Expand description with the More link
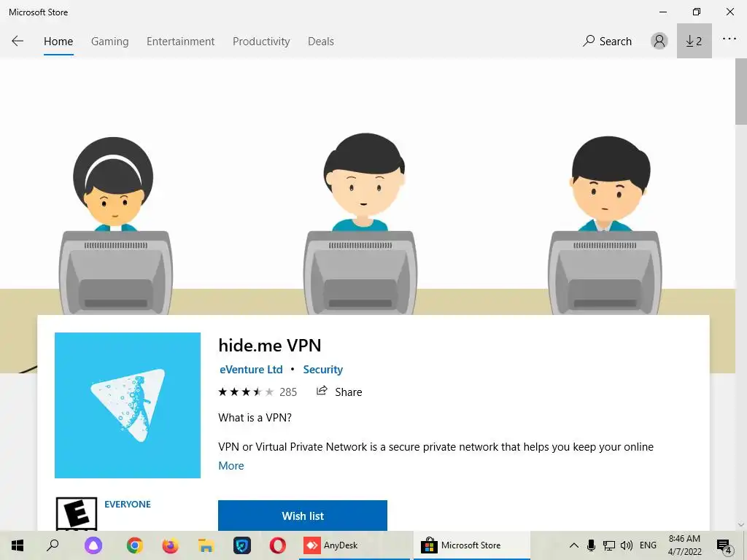 [x=231, y=466]
